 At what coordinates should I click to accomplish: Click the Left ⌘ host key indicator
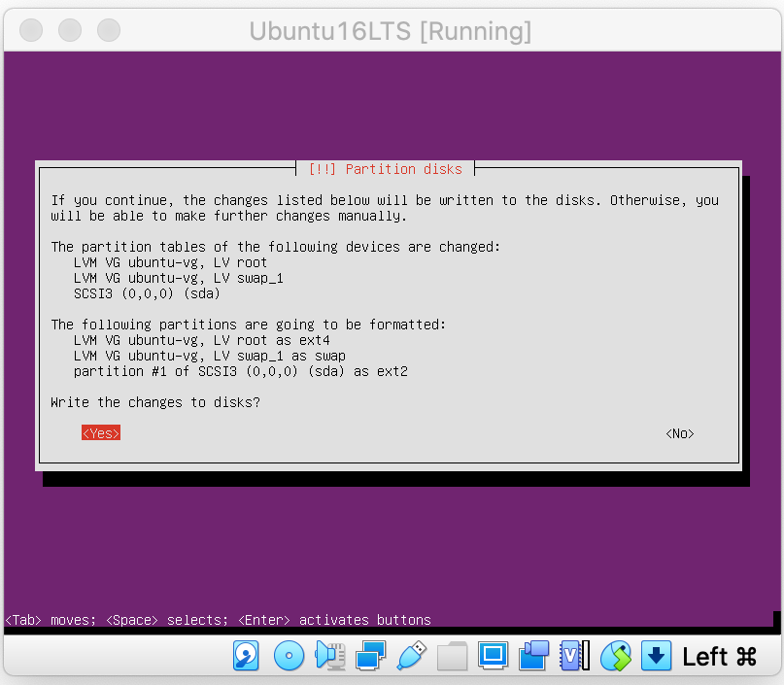[x=719, y=657]
